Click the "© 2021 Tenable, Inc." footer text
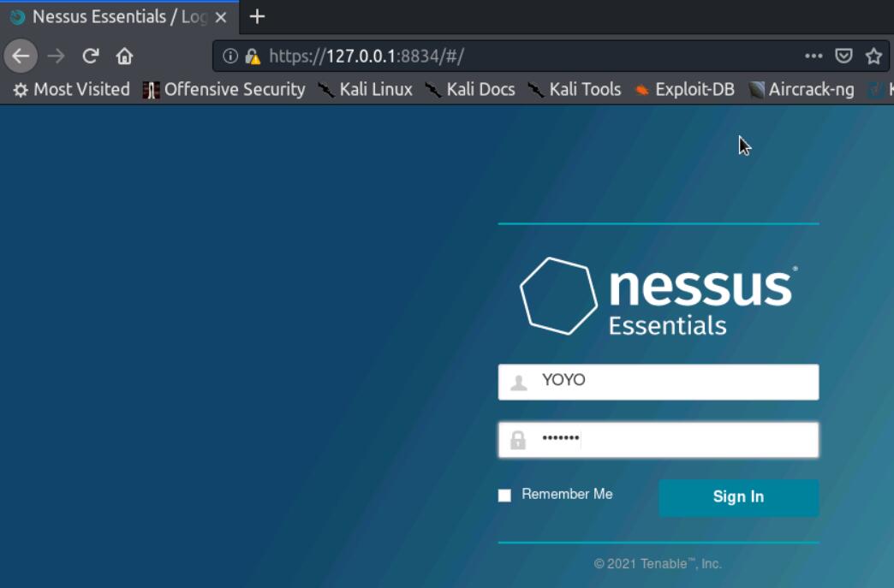 click(x=658, y=563)
